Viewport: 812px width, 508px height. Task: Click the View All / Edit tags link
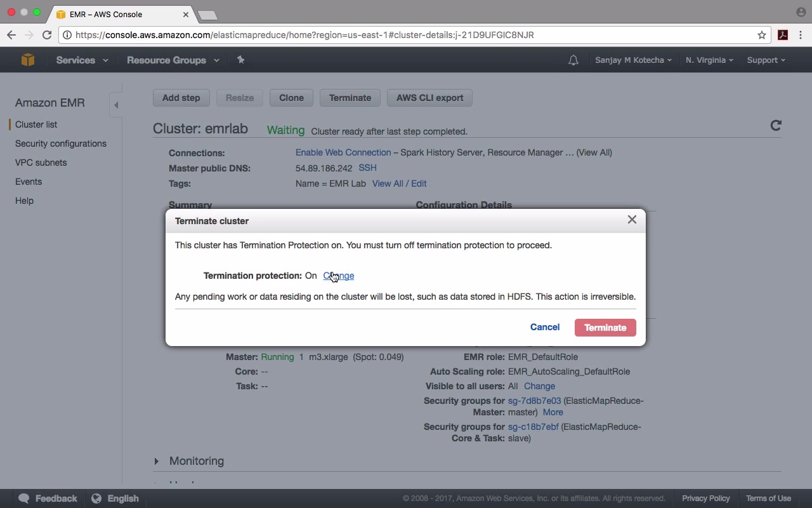(399, 184)
